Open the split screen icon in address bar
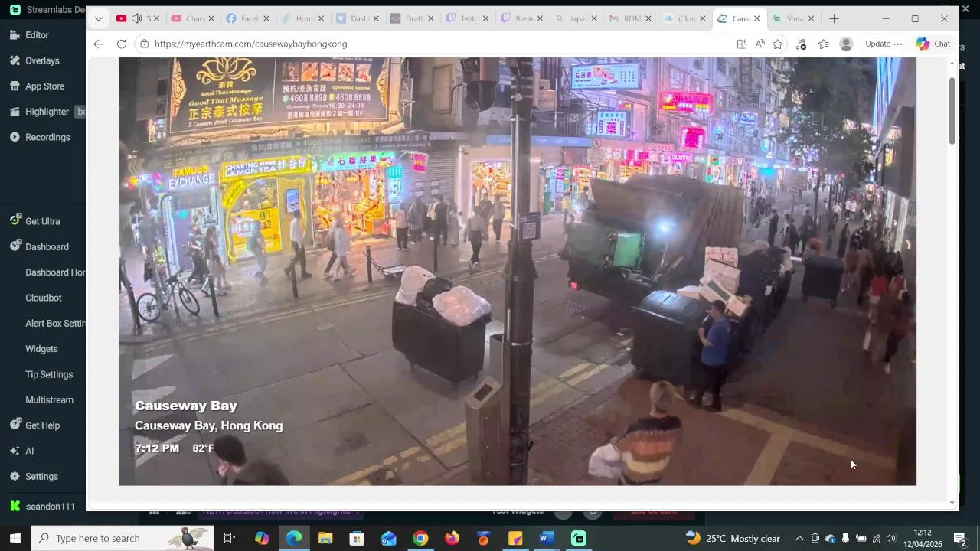The height and width of the screenshot is (551, 980). tap(742, 44)
